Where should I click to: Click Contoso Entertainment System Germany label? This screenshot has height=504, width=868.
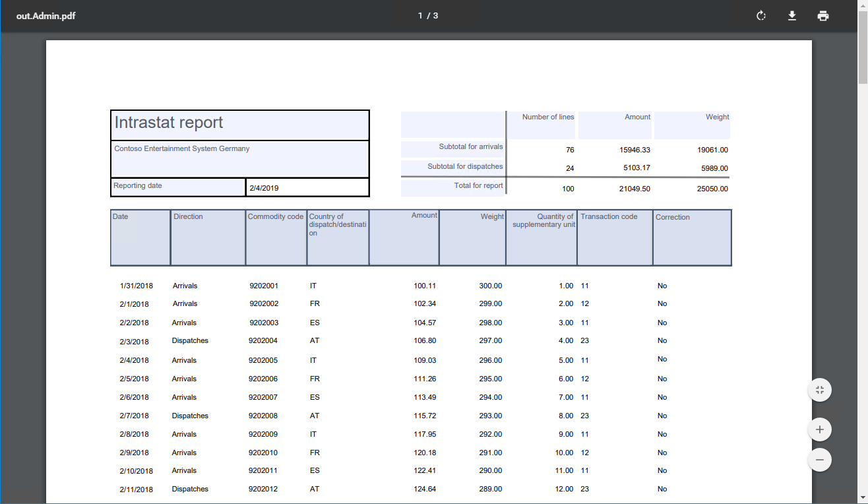coord(182,148)
